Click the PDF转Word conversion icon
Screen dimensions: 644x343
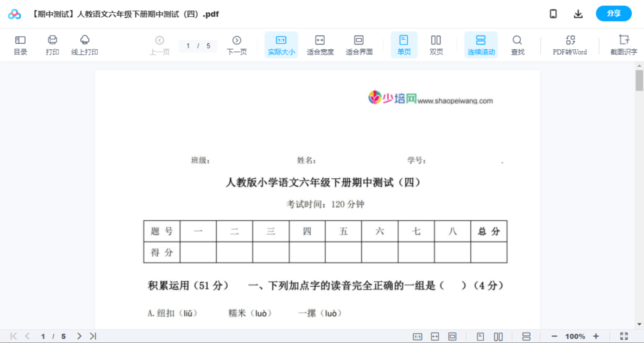click(x=570, y=45)
